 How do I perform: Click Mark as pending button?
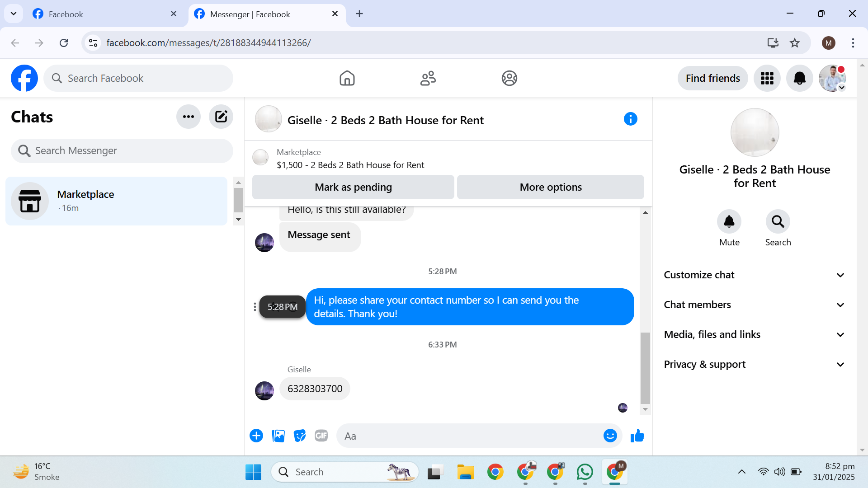[353, 187]
